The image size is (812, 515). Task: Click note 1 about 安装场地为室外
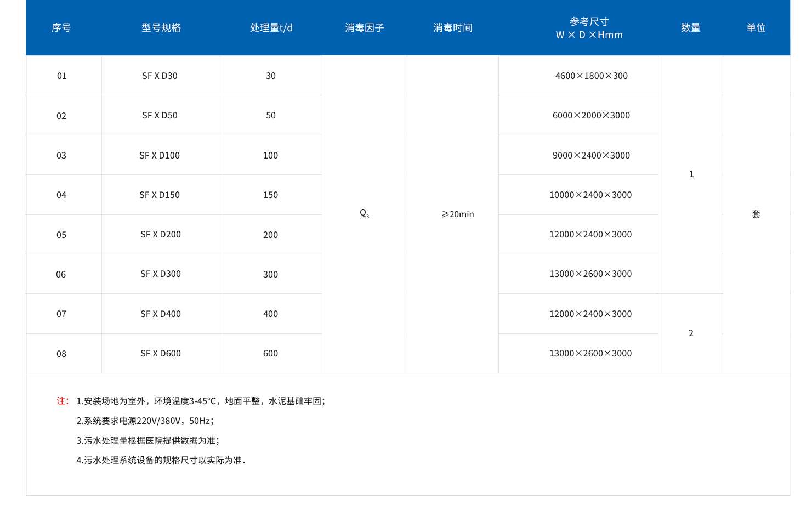201,401
